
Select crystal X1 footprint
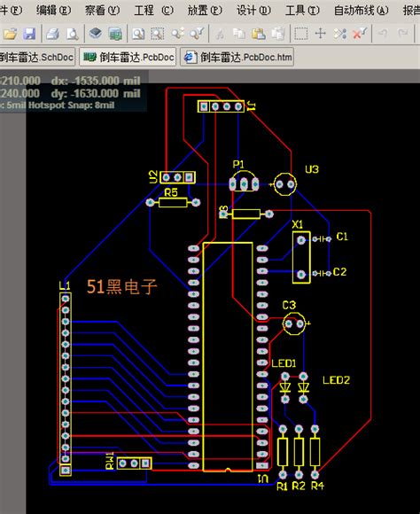tap(301, 257)
